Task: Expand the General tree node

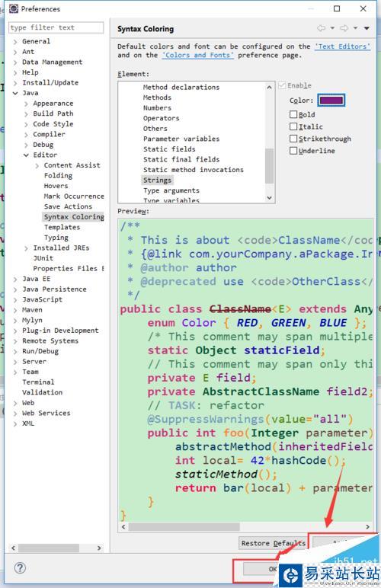Action: tap(15, 41)
